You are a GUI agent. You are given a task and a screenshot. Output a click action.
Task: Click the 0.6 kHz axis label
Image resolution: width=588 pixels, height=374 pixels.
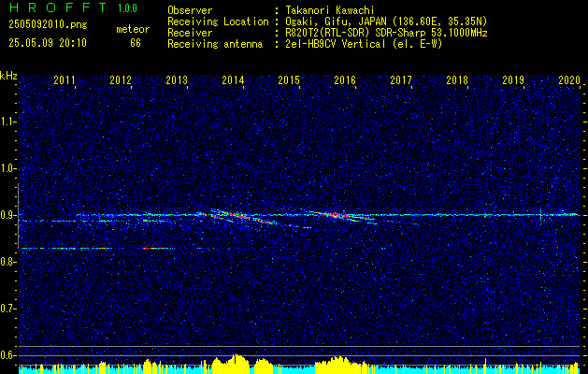pos(7,355)
